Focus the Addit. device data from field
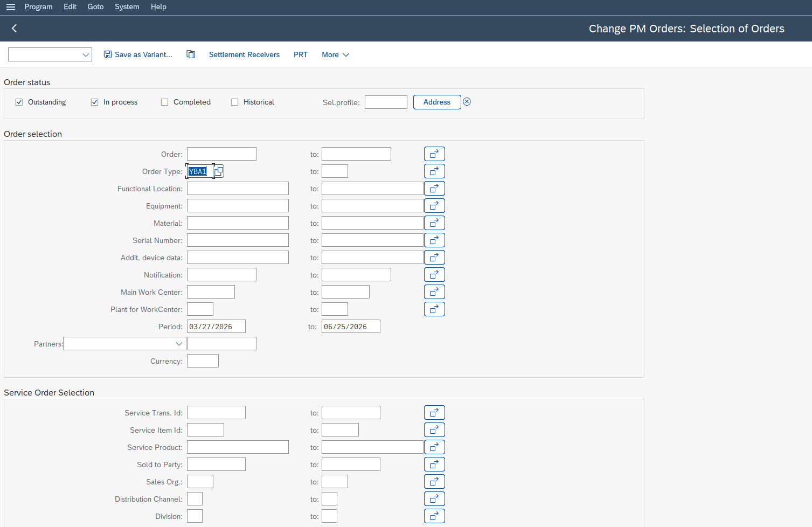Image resolution: width=812 pixels, height=527 pixels. tap(238, 258)
